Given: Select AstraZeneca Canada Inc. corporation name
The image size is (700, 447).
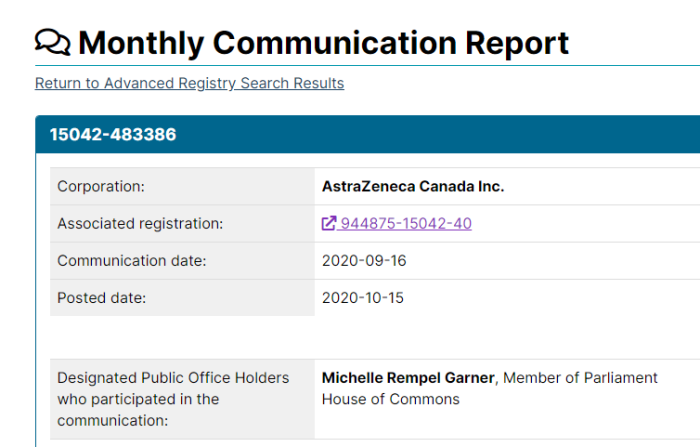Looking at the screenshot, I should pos(413,186).
